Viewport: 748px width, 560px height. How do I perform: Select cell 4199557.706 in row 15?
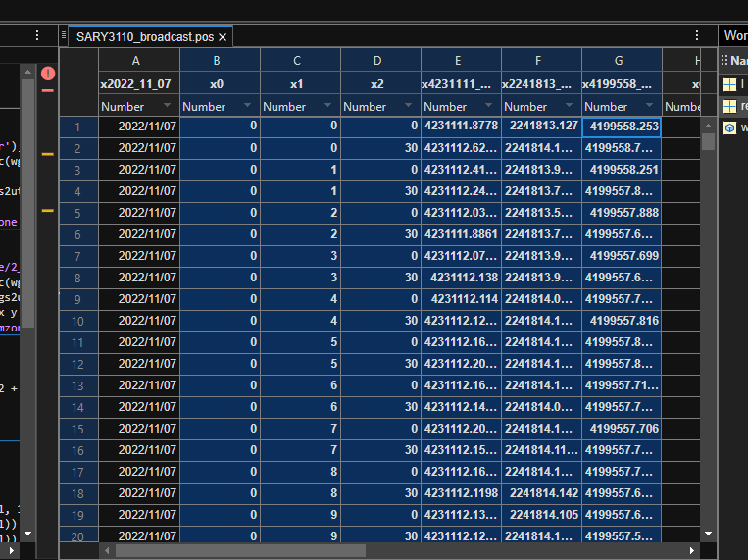point(622,429)
